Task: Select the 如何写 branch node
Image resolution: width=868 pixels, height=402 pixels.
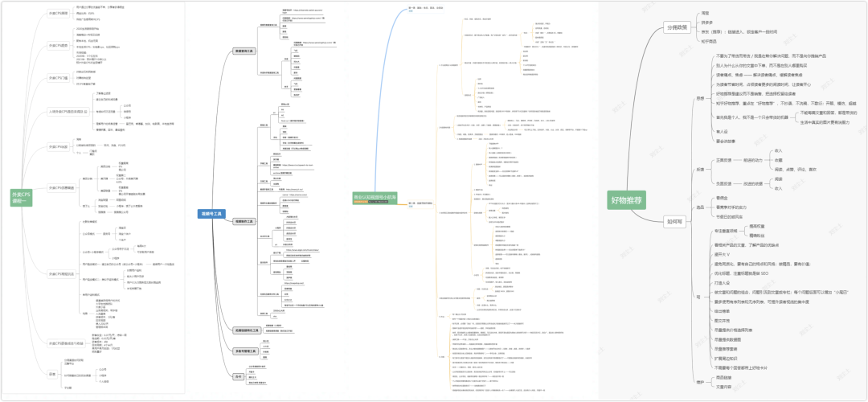Action: coord(674,221)
